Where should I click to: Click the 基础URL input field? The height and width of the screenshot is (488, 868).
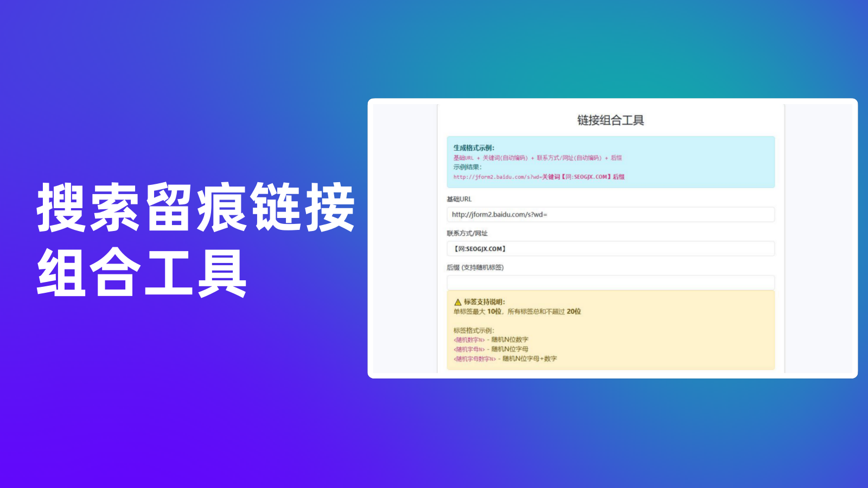pos(610,215)
